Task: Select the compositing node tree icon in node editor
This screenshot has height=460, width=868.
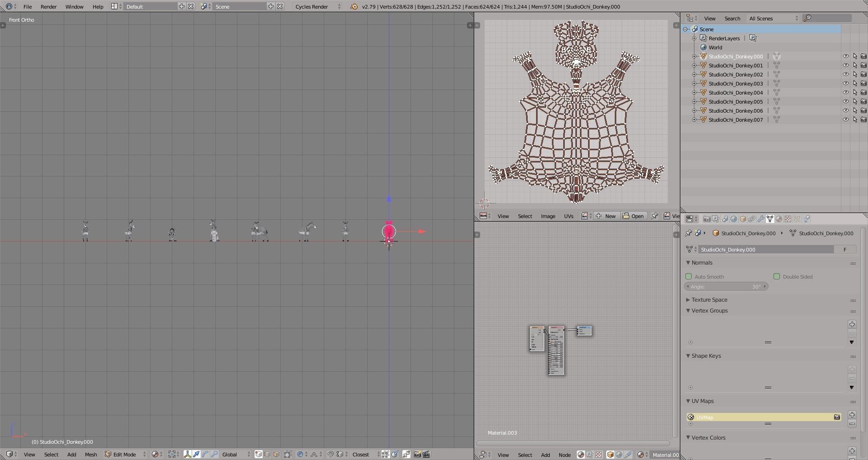Action: (590, 455)
